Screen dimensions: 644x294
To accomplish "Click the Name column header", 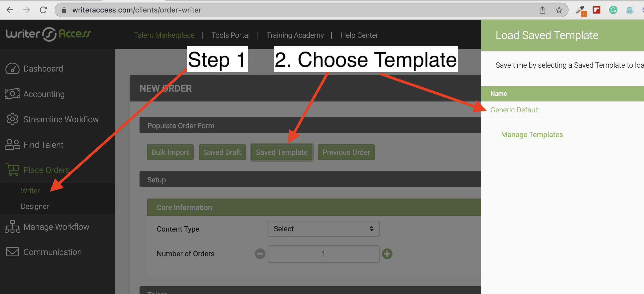I will tap(498, 94).
